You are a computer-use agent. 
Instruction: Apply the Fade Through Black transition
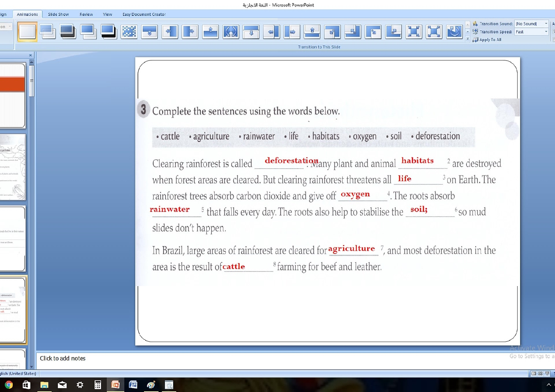[68, 32]
